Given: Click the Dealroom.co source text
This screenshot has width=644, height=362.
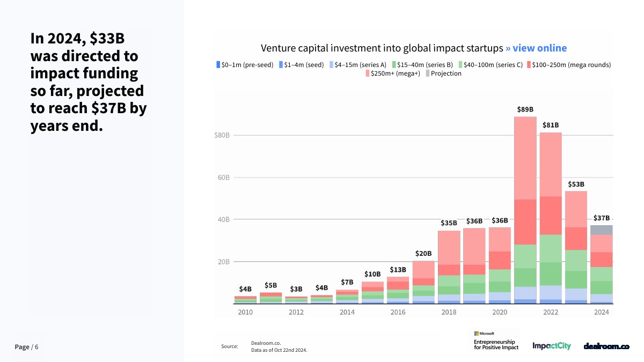Looking at the screenshot, I should 266,343.
